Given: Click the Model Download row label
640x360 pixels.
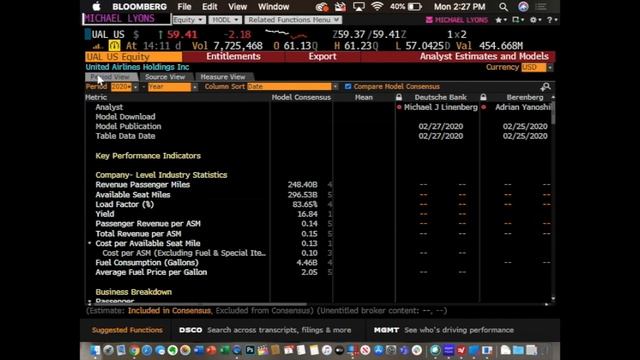Looking at the screenshot, I should (125, 117).
